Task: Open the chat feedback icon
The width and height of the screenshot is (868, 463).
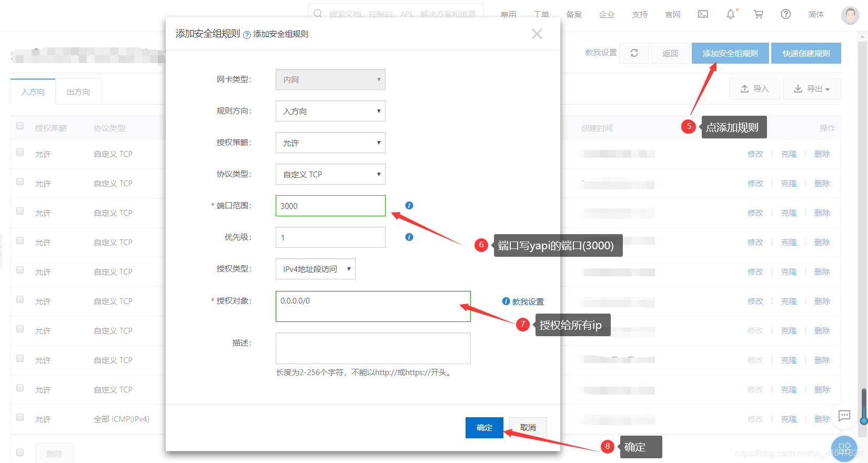Action: pyautogui.click(x=844, y=416)
